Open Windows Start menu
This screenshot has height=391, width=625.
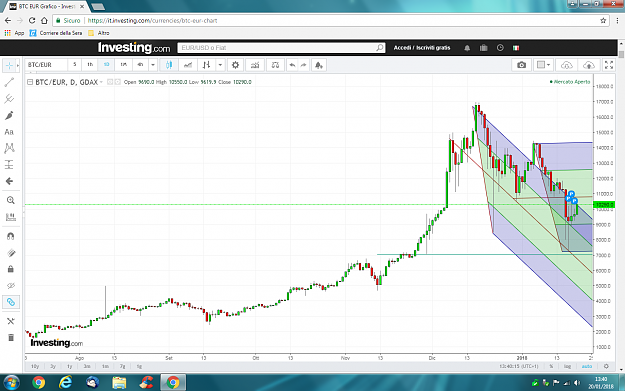pos(11,383)
